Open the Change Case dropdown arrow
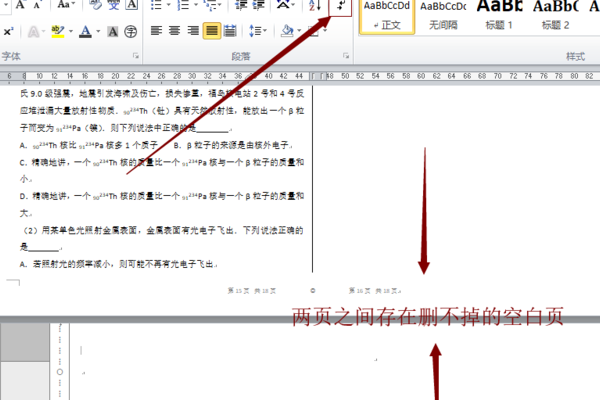Viewport: 600px width, 400px height. [73, 5]
